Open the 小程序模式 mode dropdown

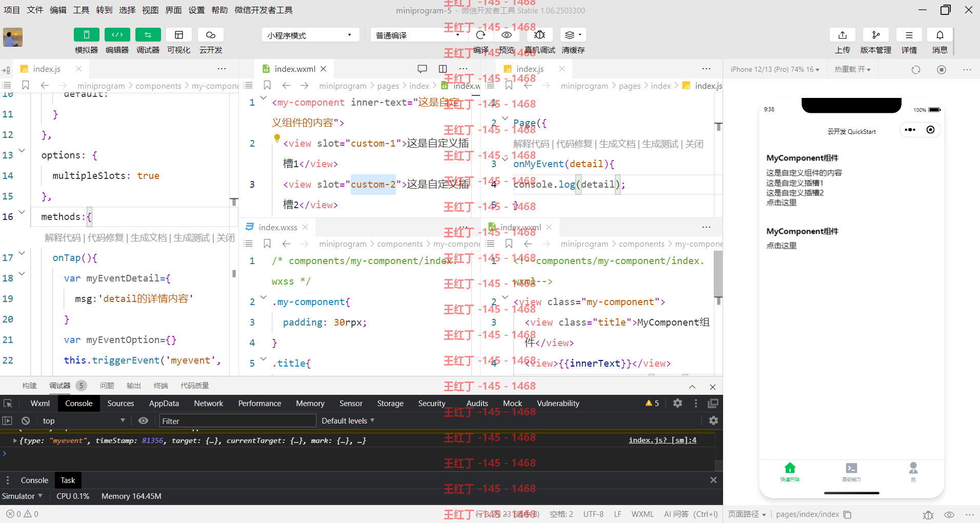tap(310, 35)
